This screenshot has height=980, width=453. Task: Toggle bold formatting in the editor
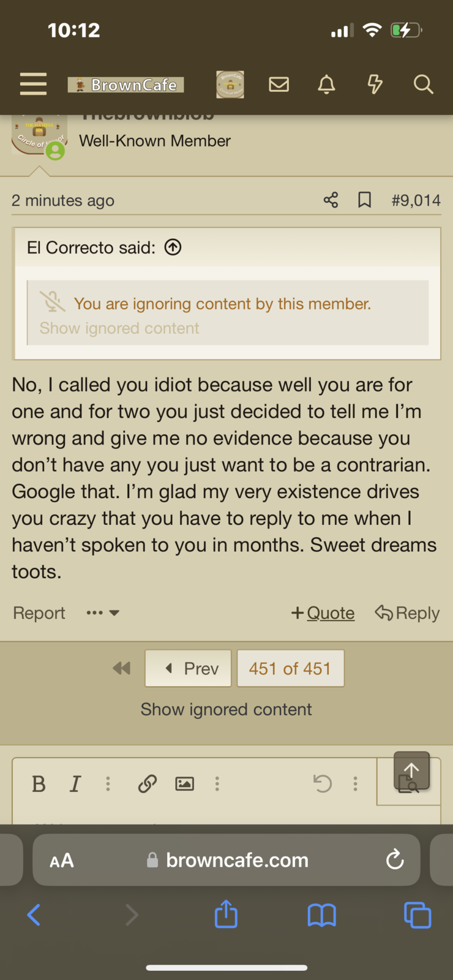click(39, 783)
